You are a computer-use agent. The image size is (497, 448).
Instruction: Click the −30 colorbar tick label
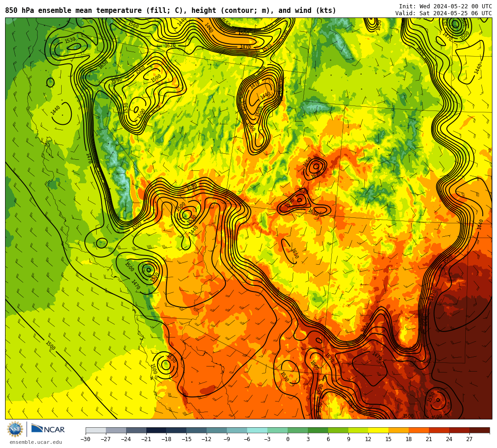(86, 439)
